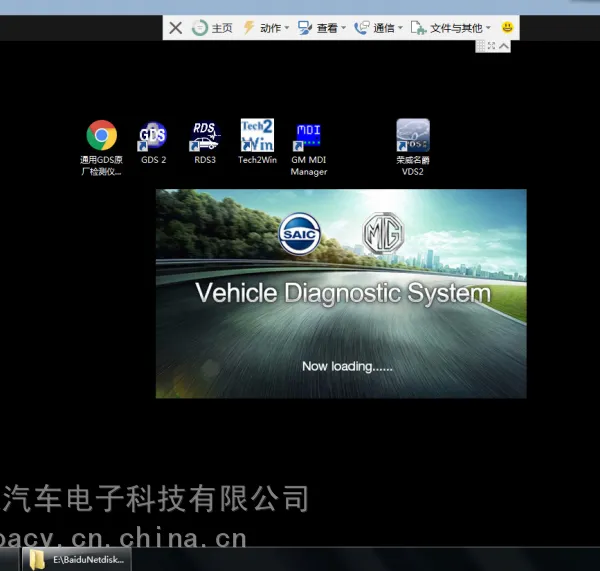Click the MG logo on splash screen

(x=383, y=233)
